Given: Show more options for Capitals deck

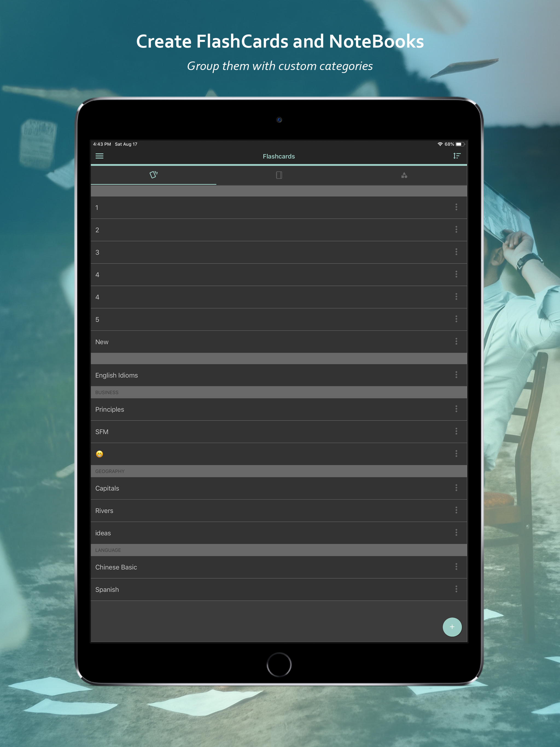Looking at the screenshot, I should tap(456, 488).
